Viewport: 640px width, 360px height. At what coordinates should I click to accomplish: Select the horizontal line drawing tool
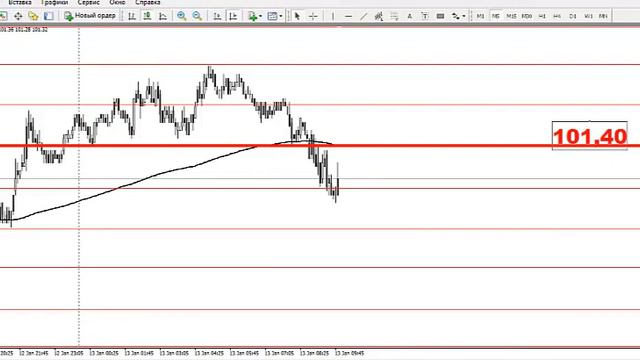click(x=348, y=16)
